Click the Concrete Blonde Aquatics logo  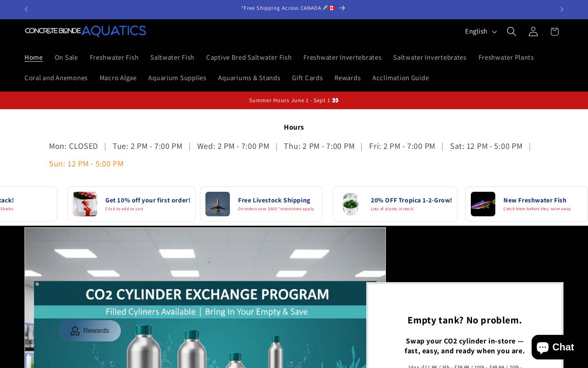coord(85,31)
